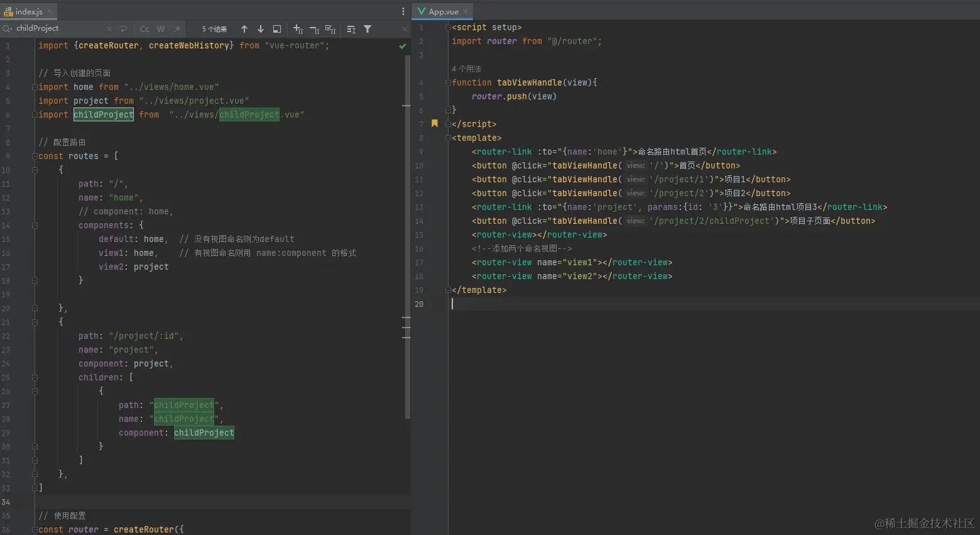Click 'view2: project' line
This screenshot has width=980, height=535.
pos(134,267)
